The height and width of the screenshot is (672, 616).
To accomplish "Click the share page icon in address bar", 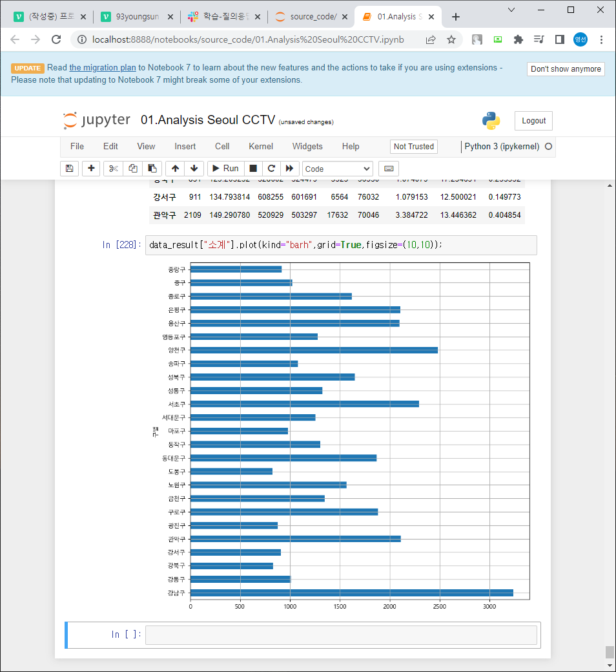I will pos(431,40).
